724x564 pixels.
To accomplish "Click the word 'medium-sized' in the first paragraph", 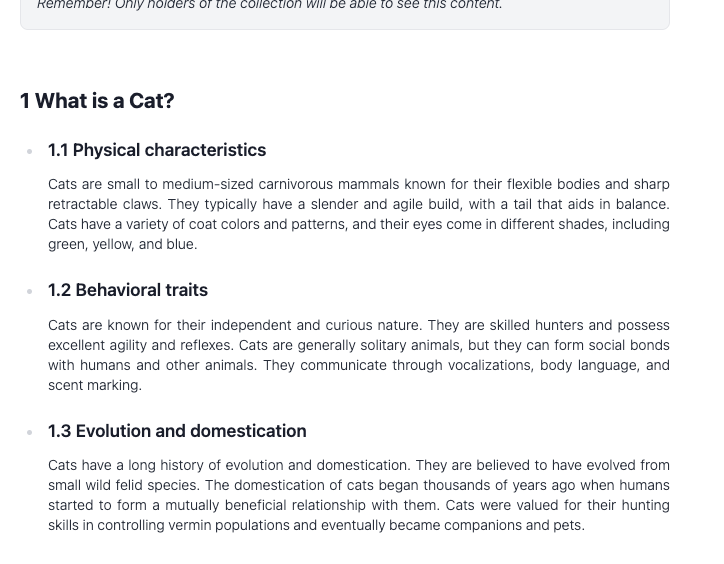I will point(208,184).
